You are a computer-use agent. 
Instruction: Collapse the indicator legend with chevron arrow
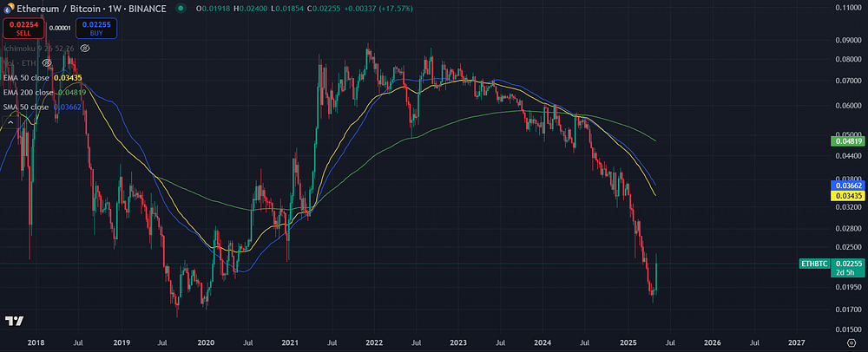[x=9, y=122]
